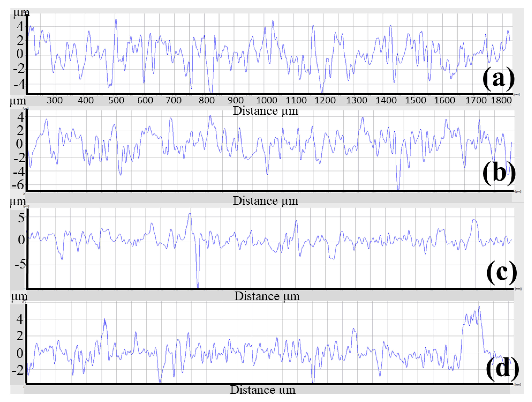Click Distance µm label below panel (c)
This screenshot has height=402, width=532.
(267, 296)
